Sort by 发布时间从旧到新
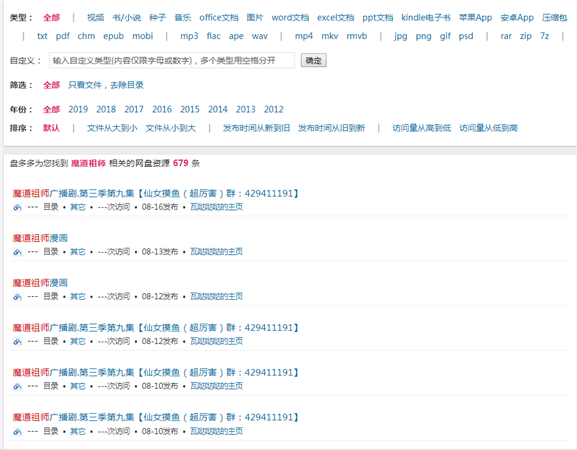 [332, 128]
